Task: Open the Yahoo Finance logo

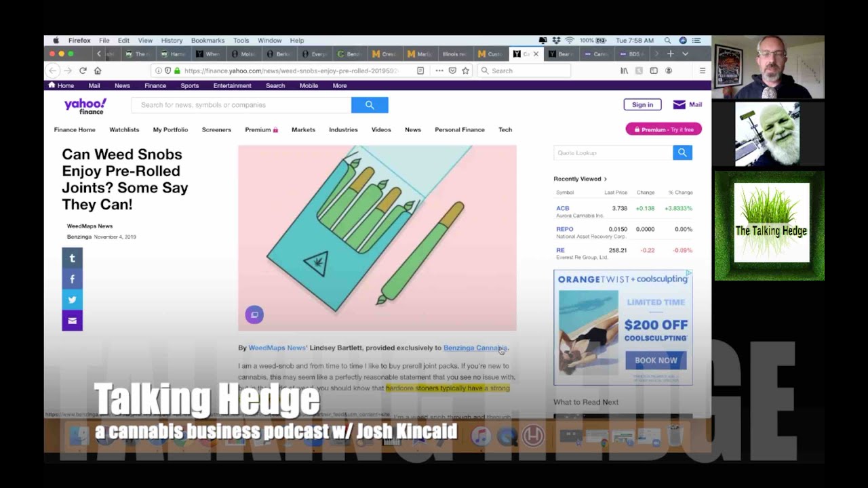Action: (85, 106)
